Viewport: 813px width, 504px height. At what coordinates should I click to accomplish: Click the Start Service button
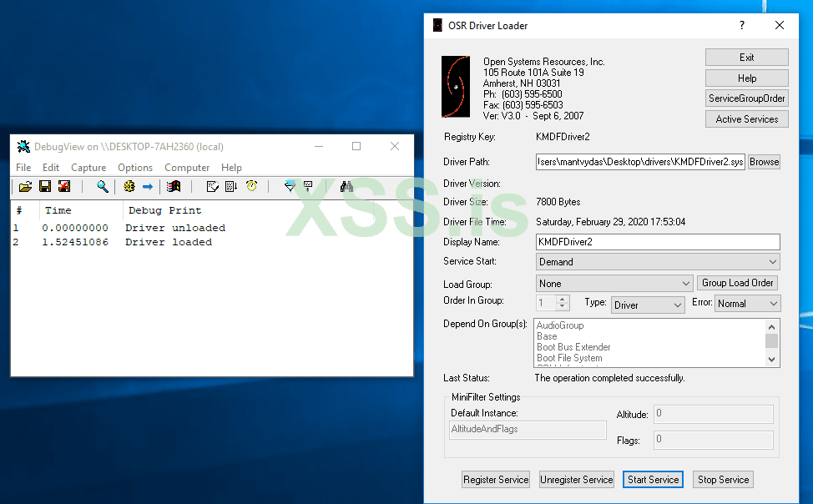point(653,480)
